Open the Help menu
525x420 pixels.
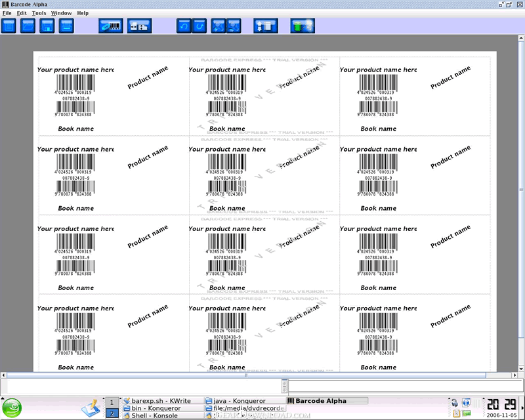click(x=83, y=13)
